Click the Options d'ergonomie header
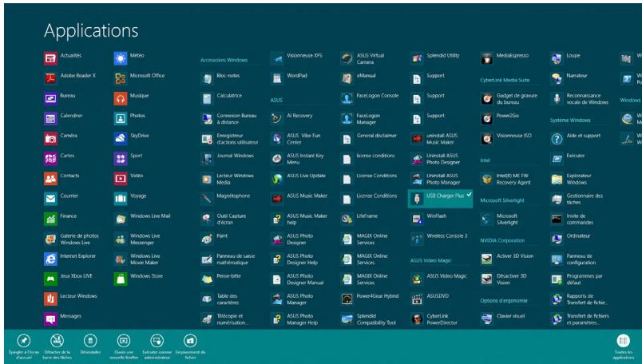Viewport: 642px width, 364px height. point(504,301)
